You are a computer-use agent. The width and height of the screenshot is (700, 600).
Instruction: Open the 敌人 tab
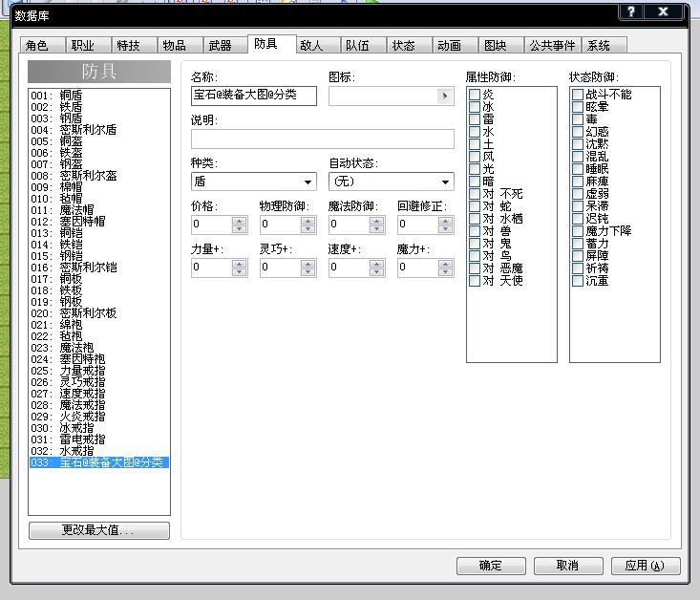[x=318, y=45]
